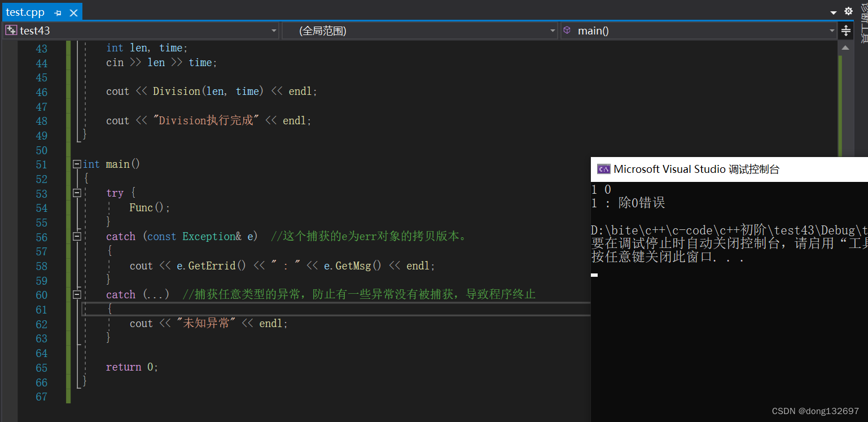Collapse the catch (...) block
The image size is (868, 422).
click(76, 295)
